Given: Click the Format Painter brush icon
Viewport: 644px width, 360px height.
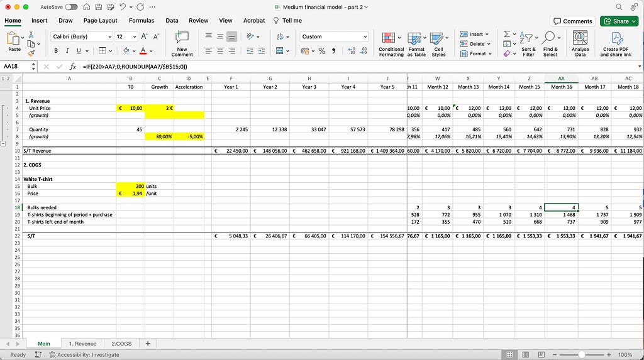Looking at the screenshot, I should (x=31, y=53).
